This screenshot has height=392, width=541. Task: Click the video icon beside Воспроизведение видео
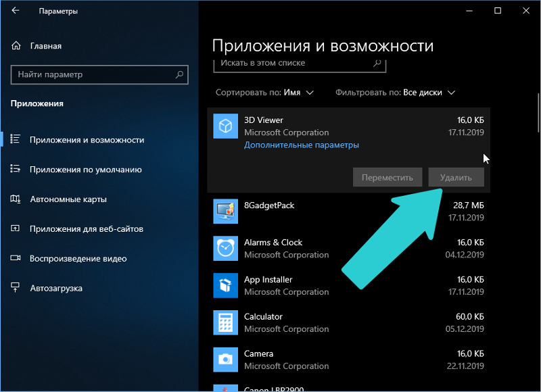coord(15,258)
